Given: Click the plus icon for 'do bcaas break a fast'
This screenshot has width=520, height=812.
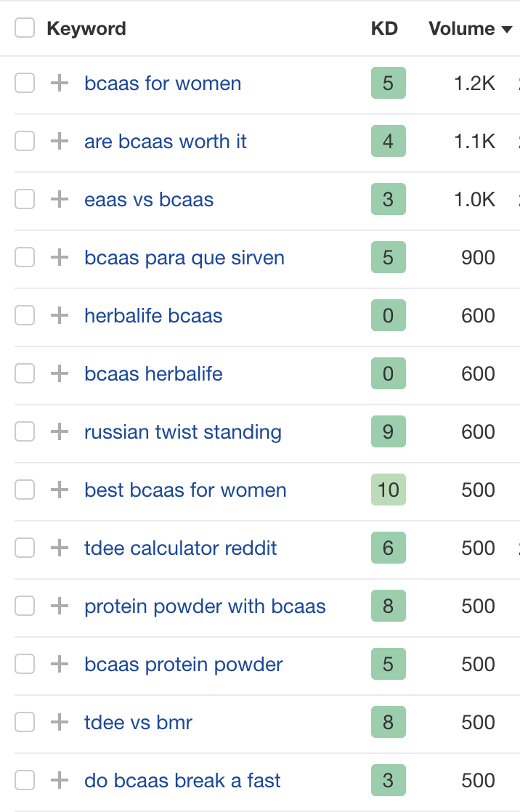Looking at the screenshot, I should coord(59,780).
